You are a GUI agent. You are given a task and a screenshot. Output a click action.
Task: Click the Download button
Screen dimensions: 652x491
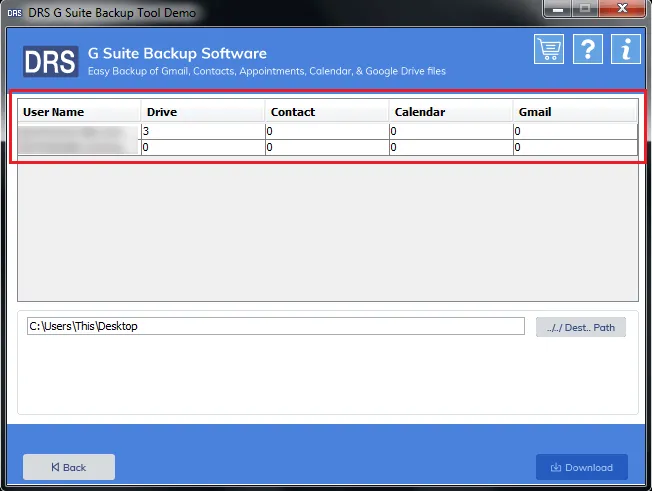click(582, 467)
